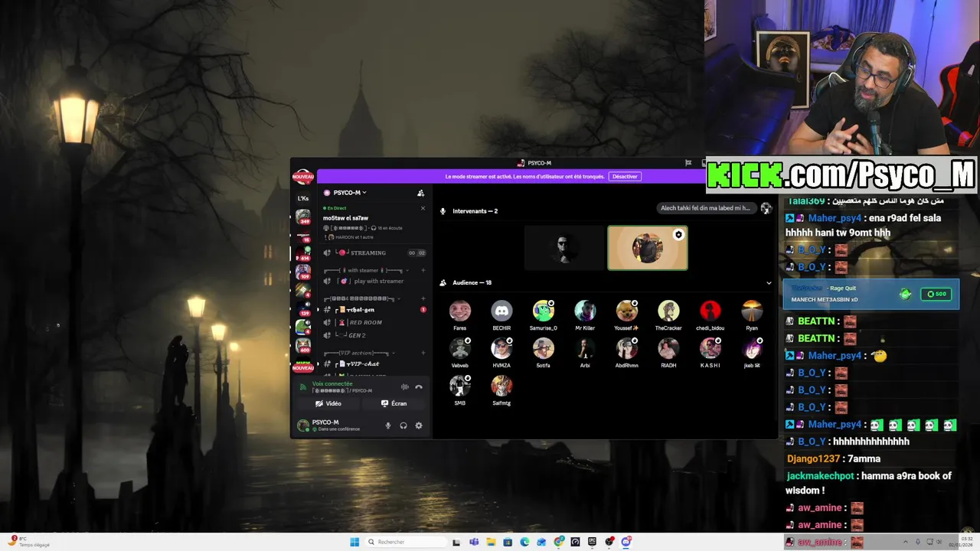This screenshot has width=980, height=551.
Task: Disconnect from voice with the hang-up icon
Action: (x=419, y=387)
